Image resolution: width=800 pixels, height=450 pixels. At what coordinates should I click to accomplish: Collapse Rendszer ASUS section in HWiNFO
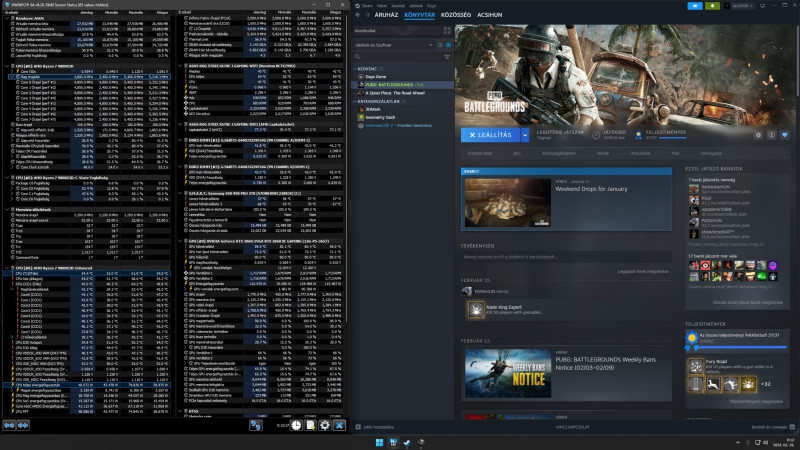coord(7,18)
